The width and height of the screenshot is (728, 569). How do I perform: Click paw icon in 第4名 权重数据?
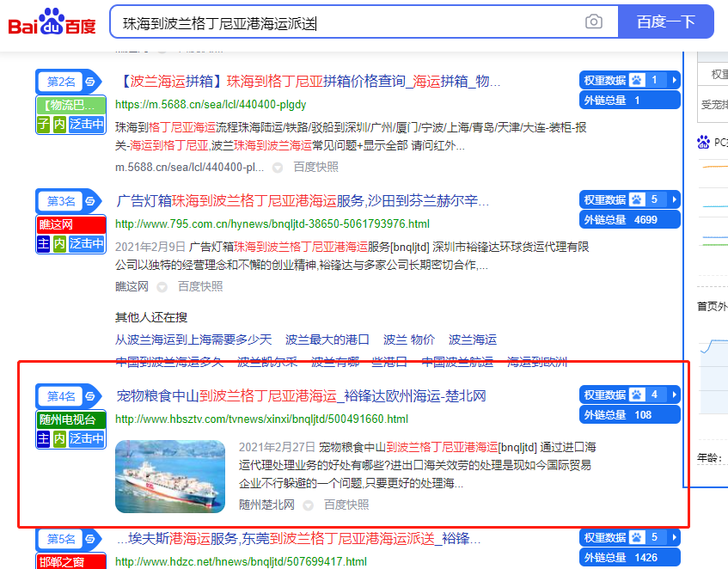(637, 395)
